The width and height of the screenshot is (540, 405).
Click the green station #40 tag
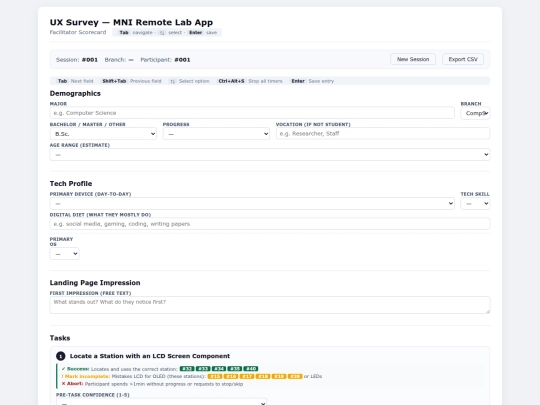(251, 369)
